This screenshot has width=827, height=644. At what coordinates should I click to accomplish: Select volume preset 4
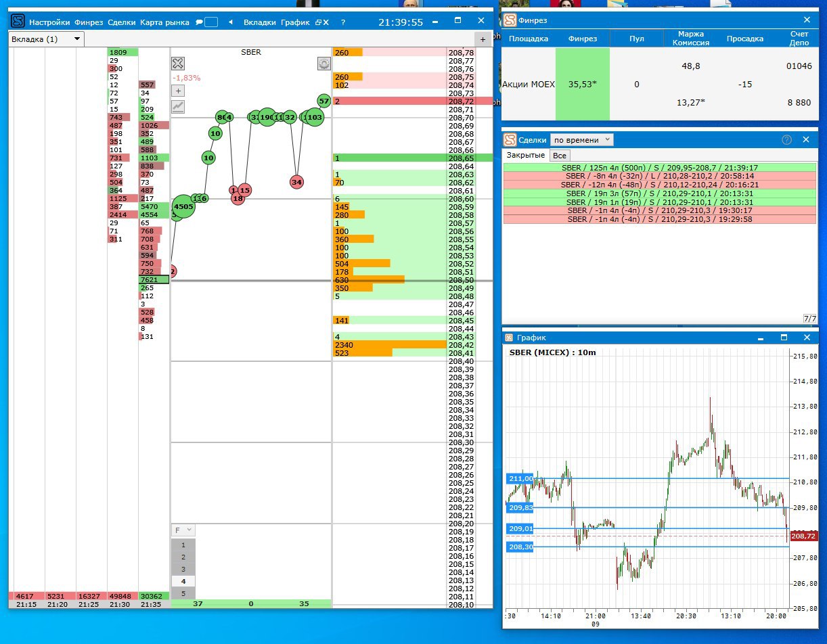(x=183, y=581)
